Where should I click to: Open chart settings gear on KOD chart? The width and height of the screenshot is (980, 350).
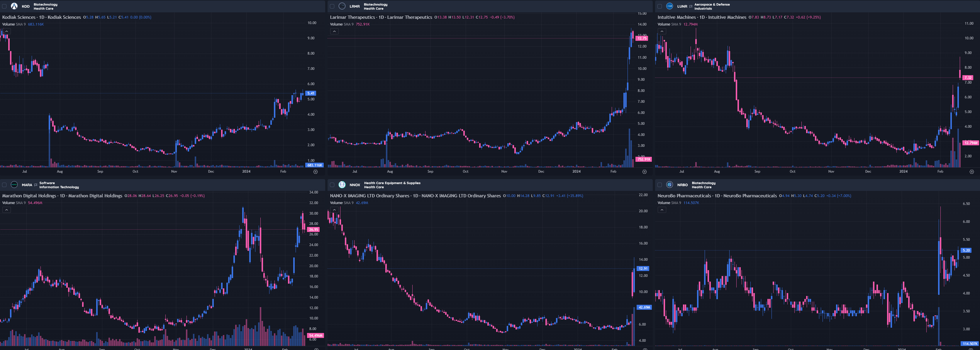[316, 172]
